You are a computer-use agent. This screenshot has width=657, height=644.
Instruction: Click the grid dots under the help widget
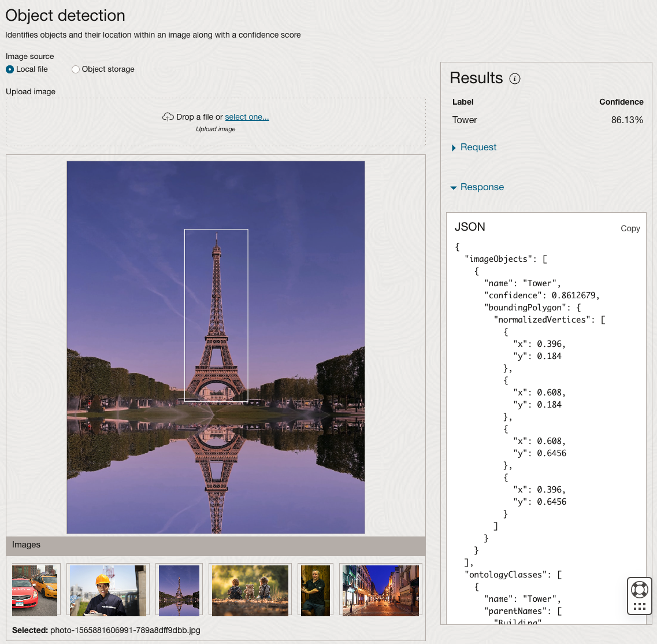639,606
